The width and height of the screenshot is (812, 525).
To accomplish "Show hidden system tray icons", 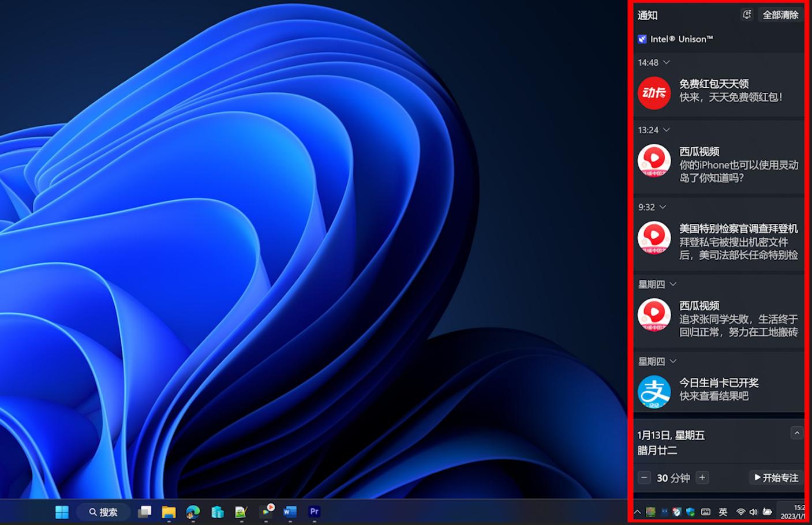I will pyautogui.click(x=637, y=512).
